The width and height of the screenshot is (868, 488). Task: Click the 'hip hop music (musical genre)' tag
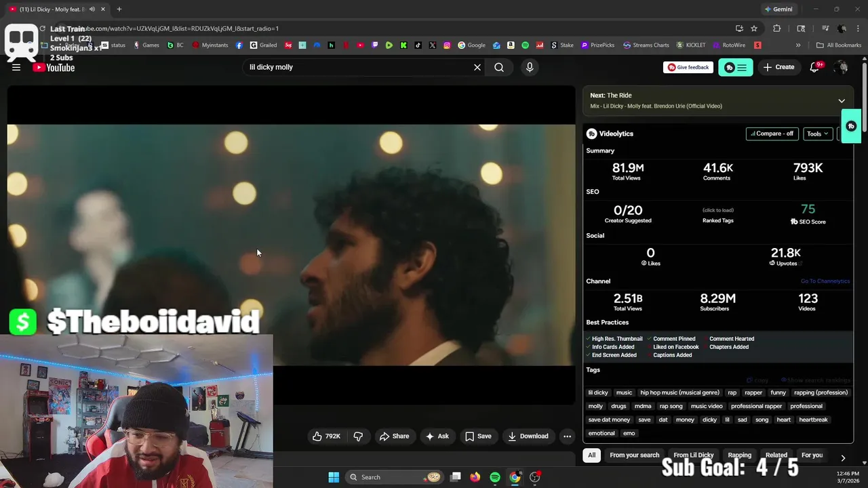[x=679, y=392]
